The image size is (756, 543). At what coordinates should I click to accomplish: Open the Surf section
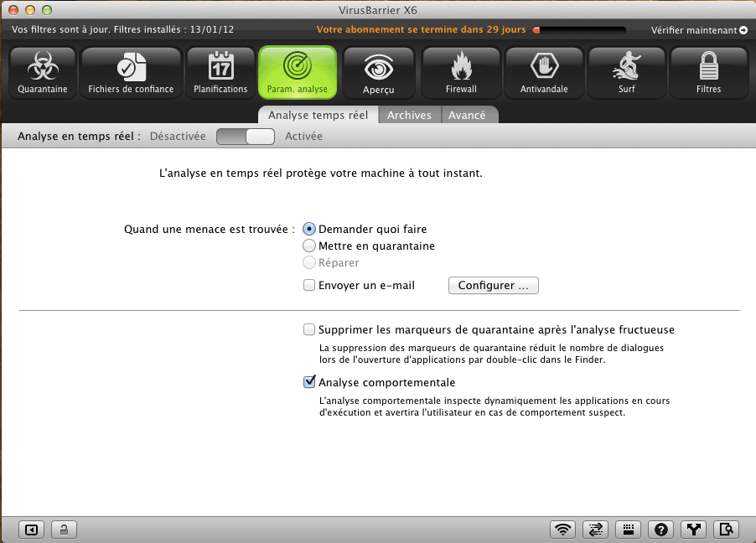626,73
